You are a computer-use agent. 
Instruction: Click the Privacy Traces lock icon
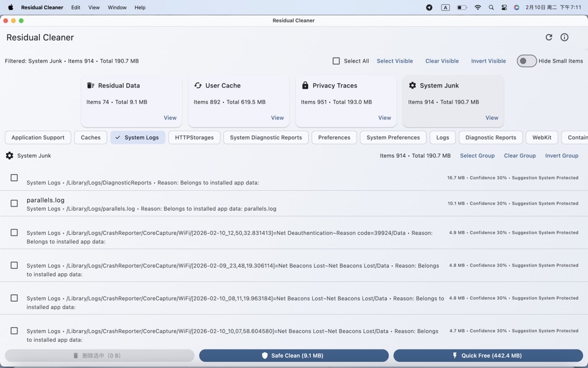tap(306, 85)
